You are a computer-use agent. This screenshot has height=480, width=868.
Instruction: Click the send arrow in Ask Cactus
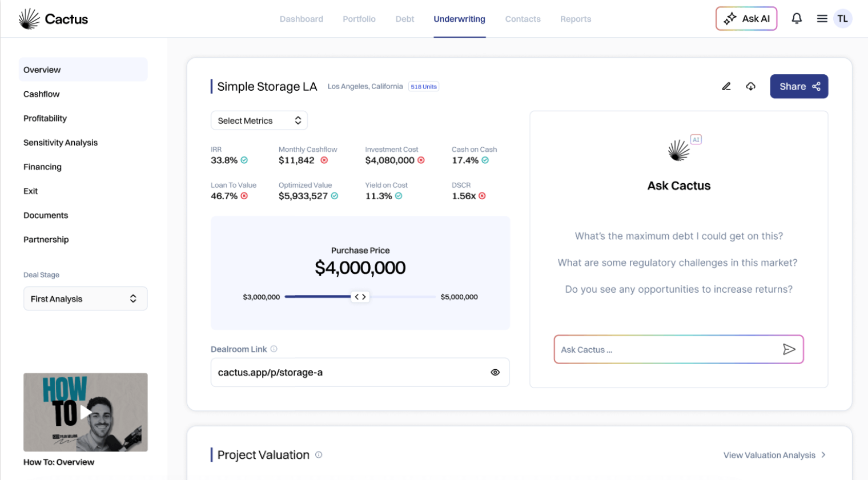(789, 349)
